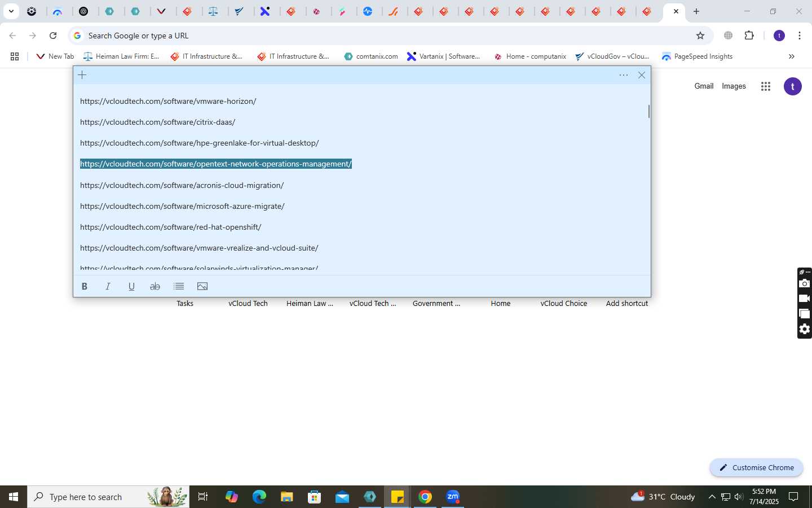The height and width of the screenshot is (508, 812).
Task: Click the sticky note vertical scrollbar thumb
Action: [649, 111]
